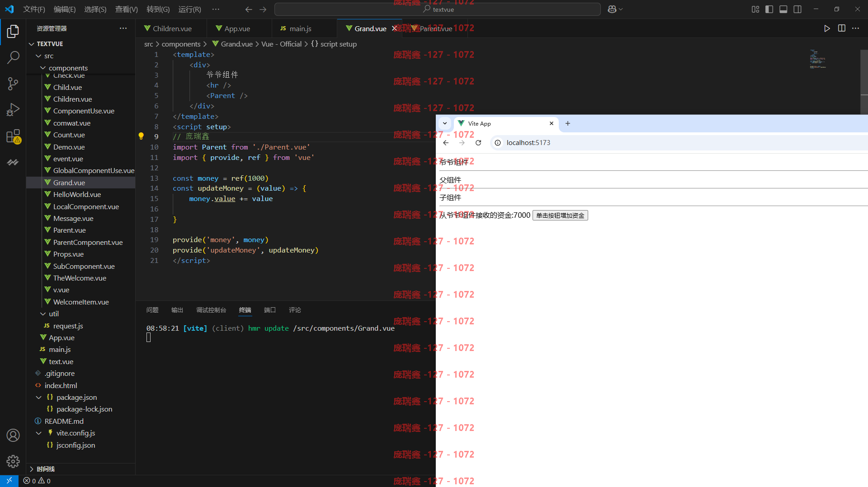Open the Extensions view
The width and height of the screenshot is (868, 487).
click(x=13, y=136)
